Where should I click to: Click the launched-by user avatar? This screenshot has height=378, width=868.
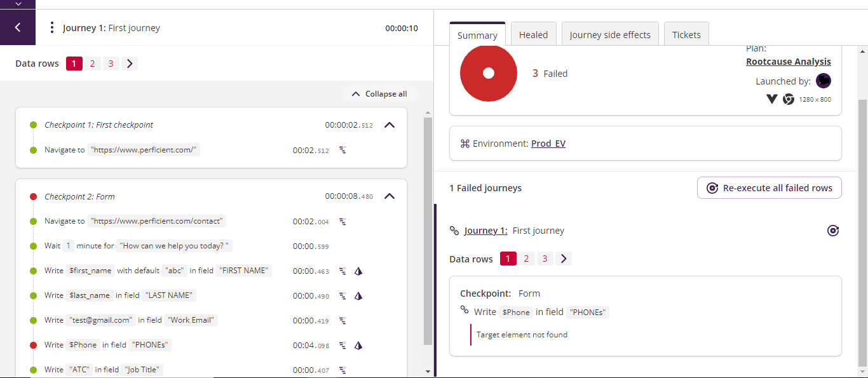824,81
